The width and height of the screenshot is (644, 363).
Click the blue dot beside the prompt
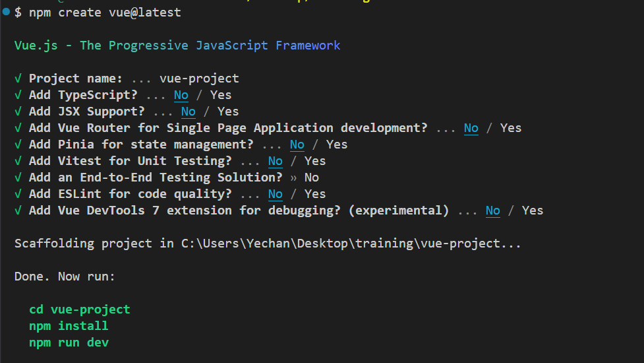point(6,11)
